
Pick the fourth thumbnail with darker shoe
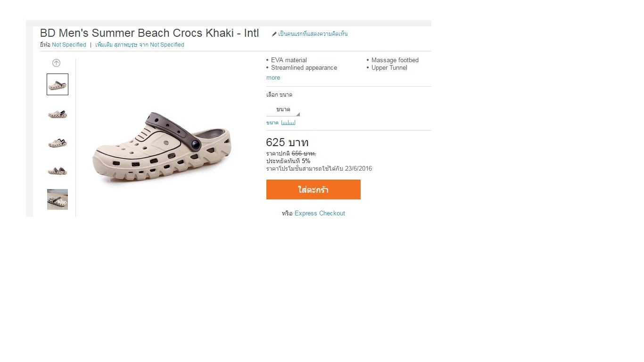point(58,171)
